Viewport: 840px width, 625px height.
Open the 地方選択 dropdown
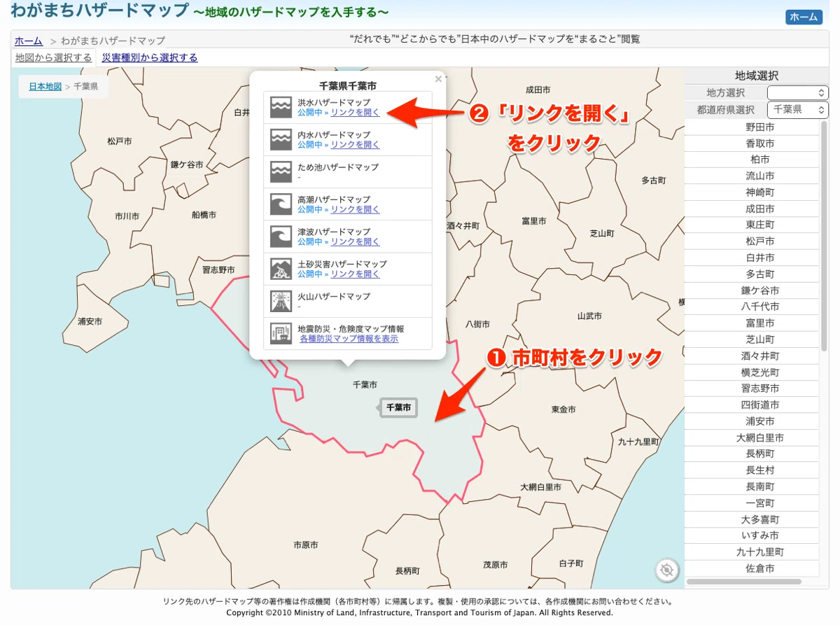click(x=798, y=92)
